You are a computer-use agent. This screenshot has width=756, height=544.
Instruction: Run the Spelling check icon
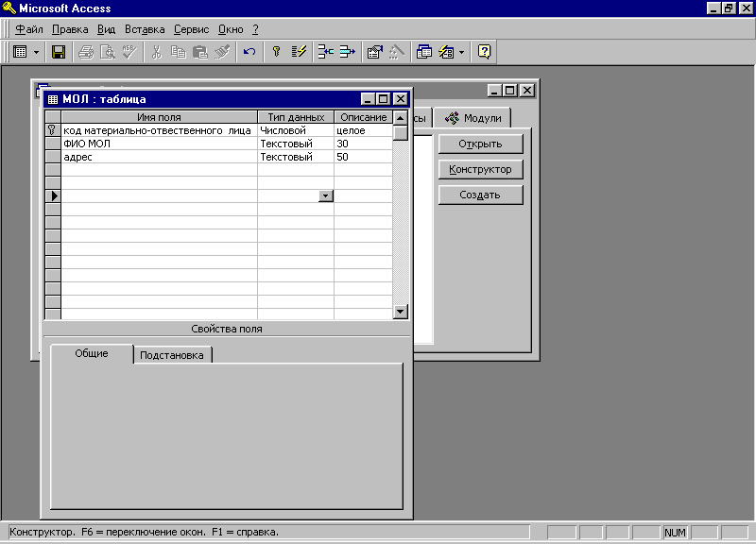(x=129, y=52)
